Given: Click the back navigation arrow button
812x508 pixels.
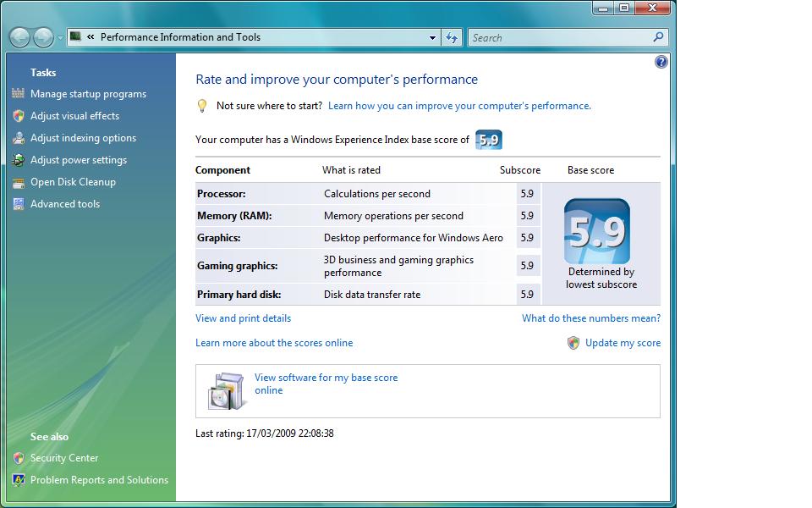Looking at the screenshot, I should [19, 37].
